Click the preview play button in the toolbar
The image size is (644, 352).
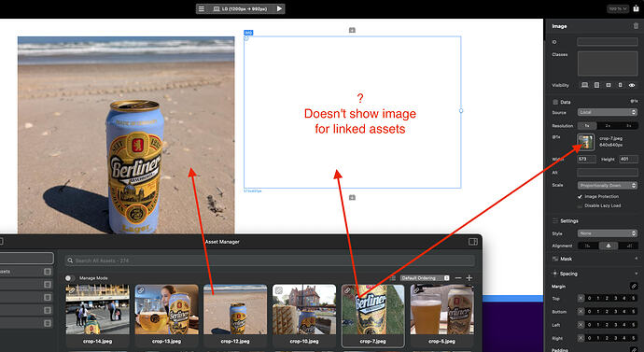click(x=279, y=8)
